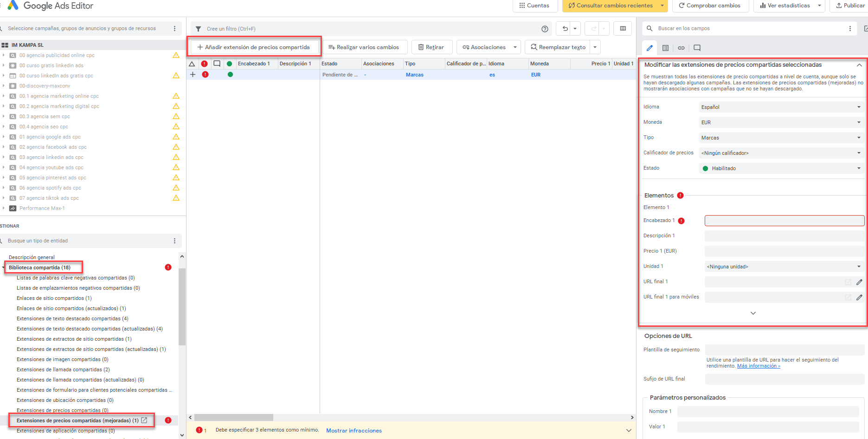This screenshot has height=439, width=868.
Task: Click the horizontal scrollbar under the table
Action: click(234, 417)
